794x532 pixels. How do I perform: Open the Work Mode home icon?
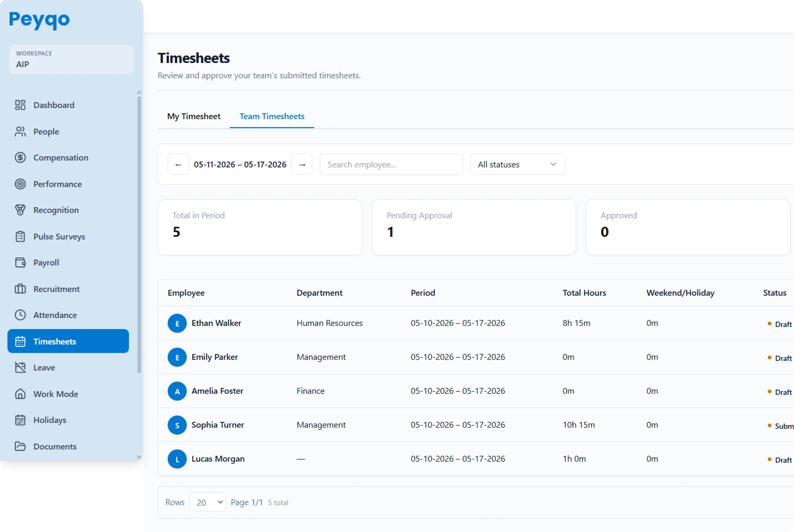point(20,394)
